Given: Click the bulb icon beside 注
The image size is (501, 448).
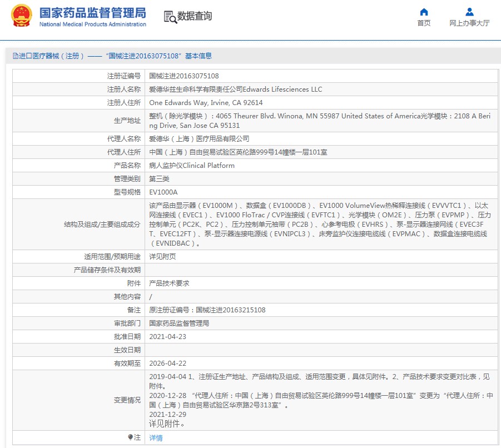Looking at the screenshot, I should click(130, 437).
